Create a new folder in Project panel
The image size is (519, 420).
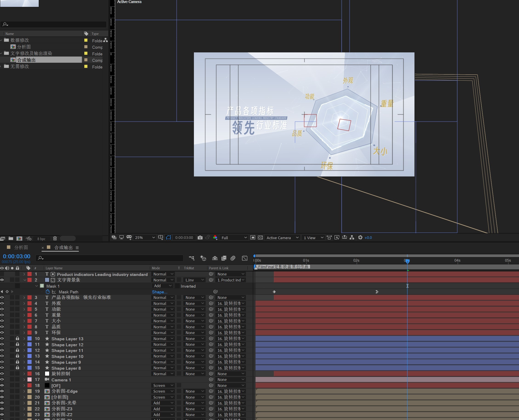tap(11, 238)
